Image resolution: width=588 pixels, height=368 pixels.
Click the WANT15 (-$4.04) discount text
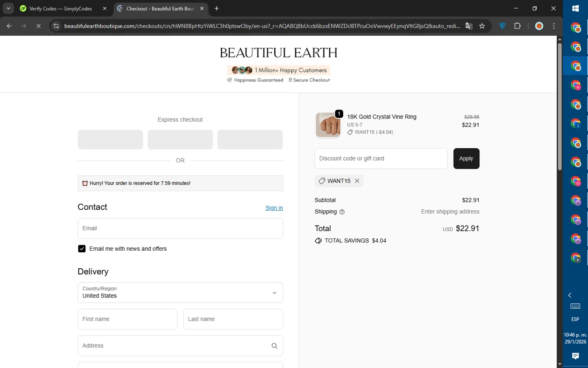(374, 132)
